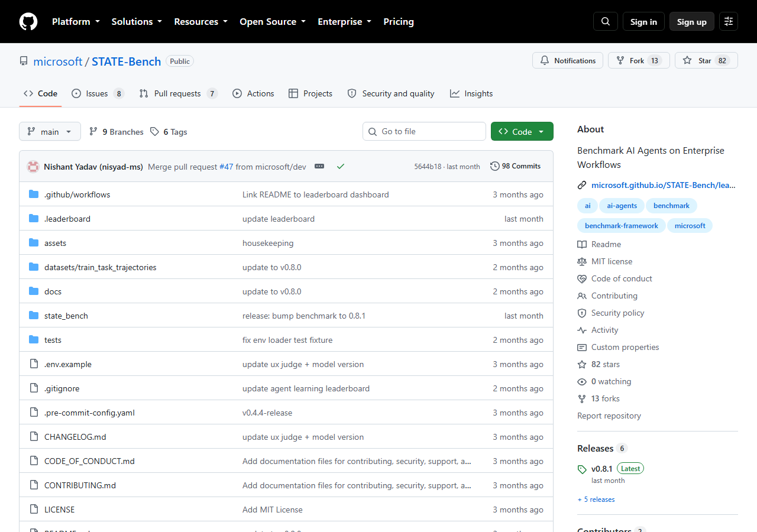Image resolution: width=757 pixels, height=532 pixels.
Task: Click the .env.example file icon
Action: point(34,364)
